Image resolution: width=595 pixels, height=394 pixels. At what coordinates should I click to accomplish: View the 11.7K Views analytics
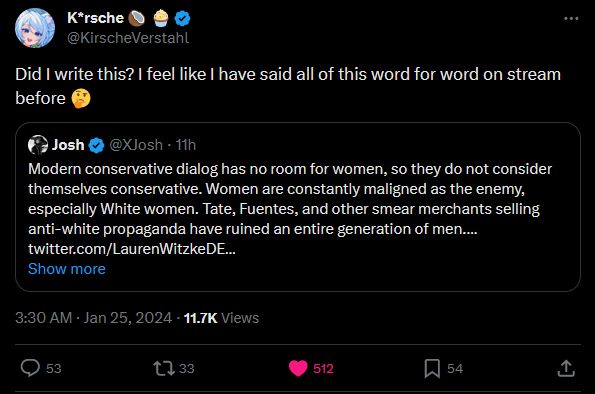click(x=221, y=318)
